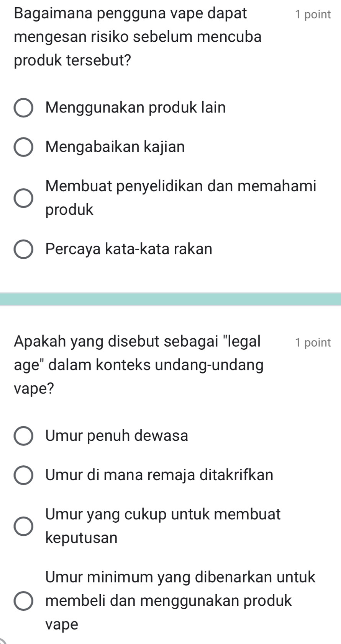Click the 'Menggunakan produk lain' answer text
Screen dimensions: 341x644
click(136, 108)
